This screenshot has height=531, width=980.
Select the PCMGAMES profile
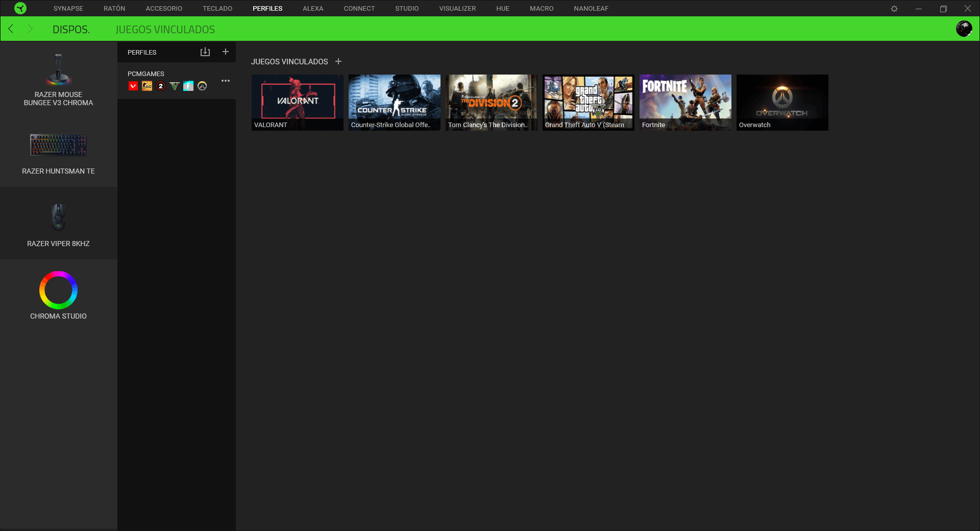177,81
